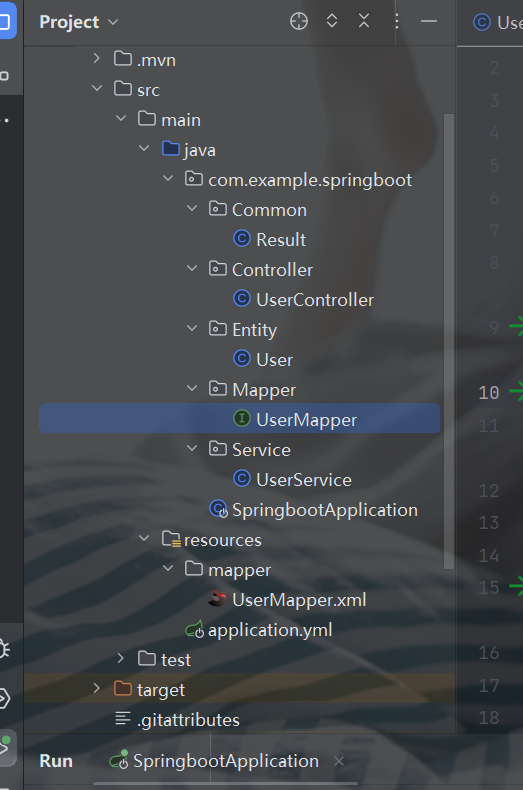Click the .mvn folder icon
The width and height of the screenshot is (523, 790).
tap(123, 58)
